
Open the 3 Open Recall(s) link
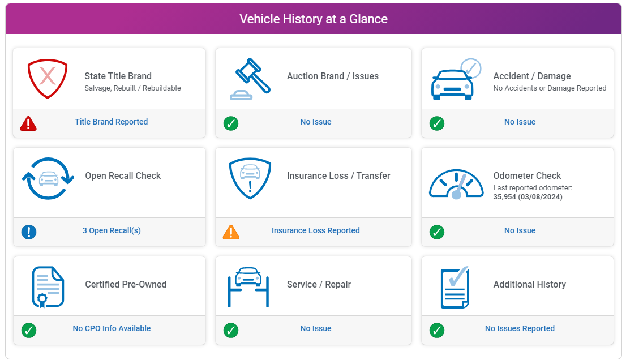(x=112, y=230)
